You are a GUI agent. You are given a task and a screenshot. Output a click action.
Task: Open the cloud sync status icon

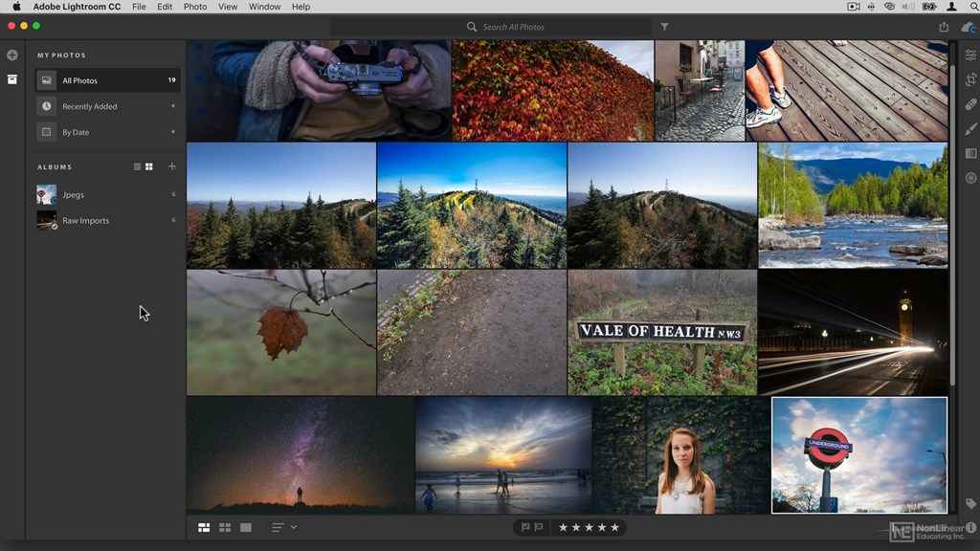coord(968,27)
